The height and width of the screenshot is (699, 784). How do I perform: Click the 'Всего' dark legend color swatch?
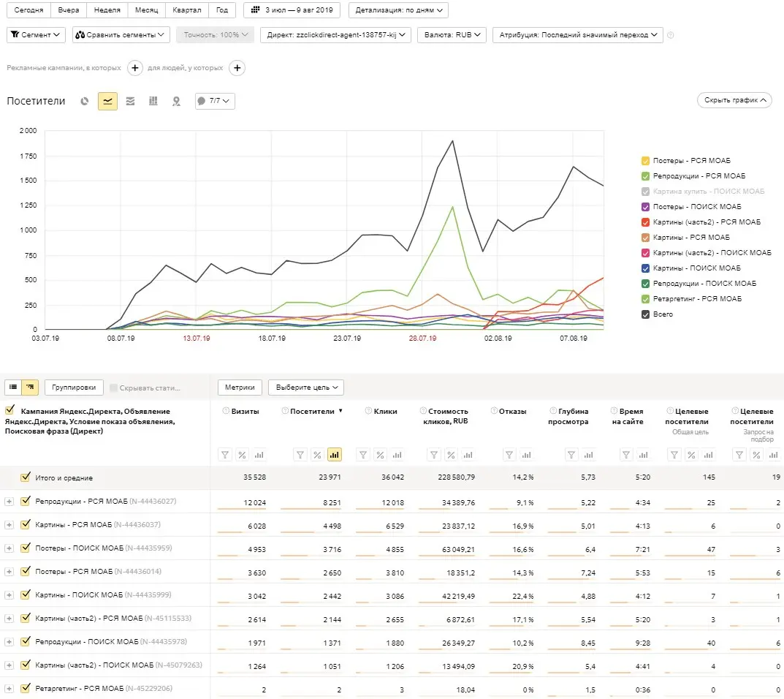pyautogui.click(x=645, y=314)
